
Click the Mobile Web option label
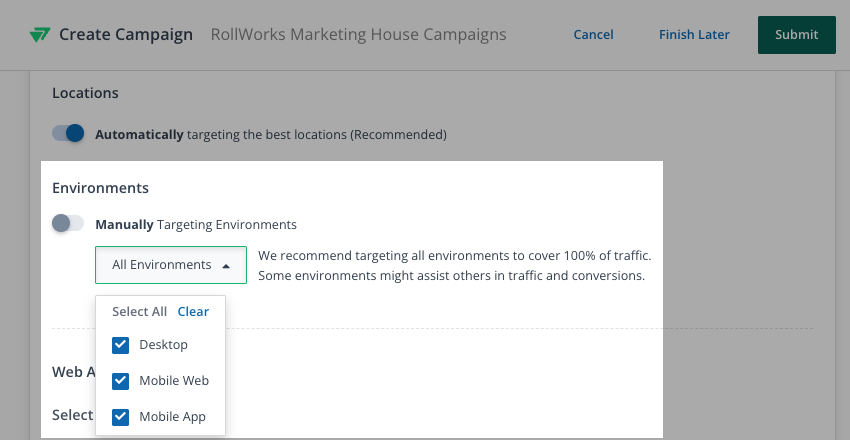click(x=174, y=380)
